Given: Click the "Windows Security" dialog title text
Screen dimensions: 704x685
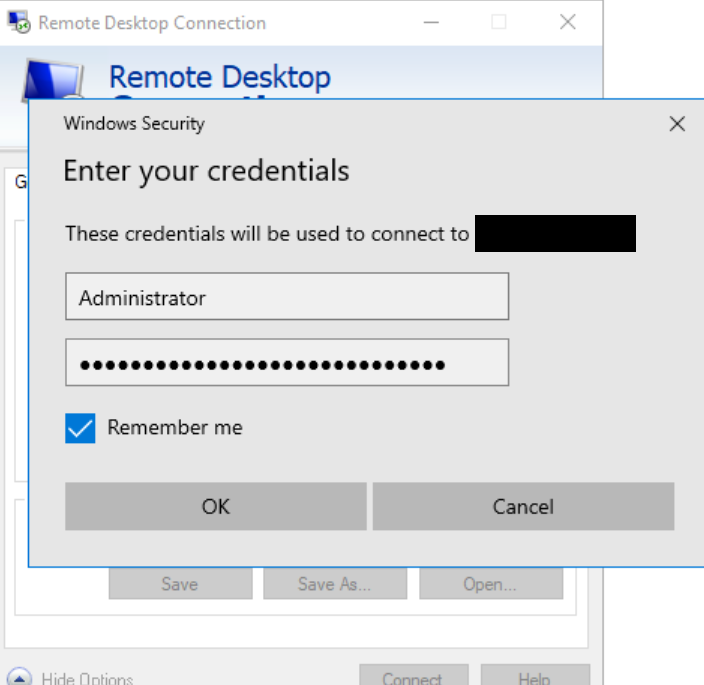Looking at the screenshot, I should [134, 123].
